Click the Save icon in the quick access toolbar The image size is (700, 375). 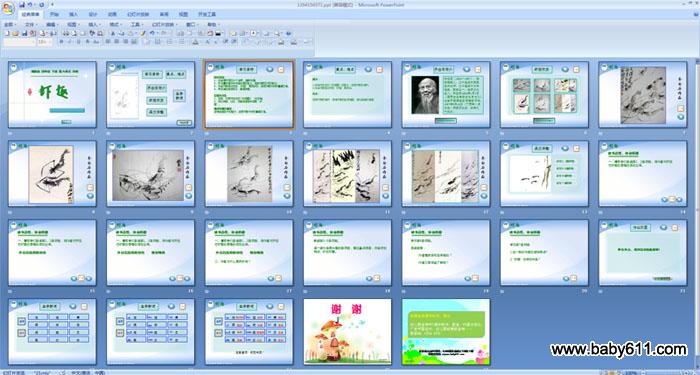point(22,5)
